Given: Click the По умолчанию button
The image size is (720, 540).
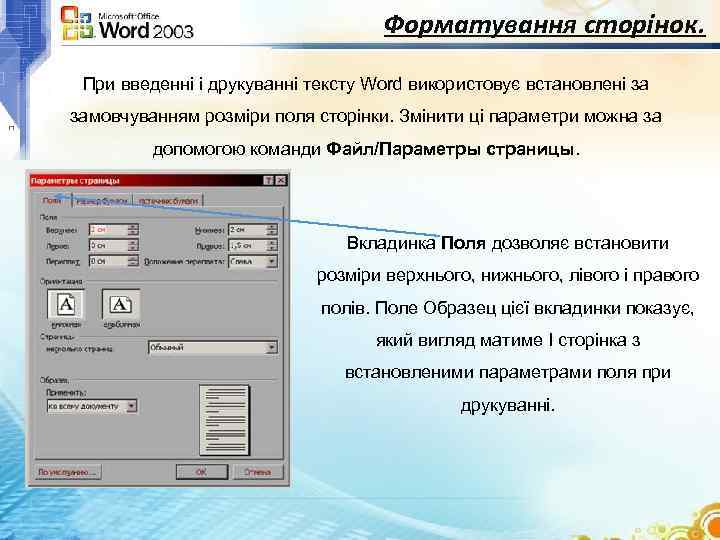Looking at the screenshot, I should tap(68, 472).
